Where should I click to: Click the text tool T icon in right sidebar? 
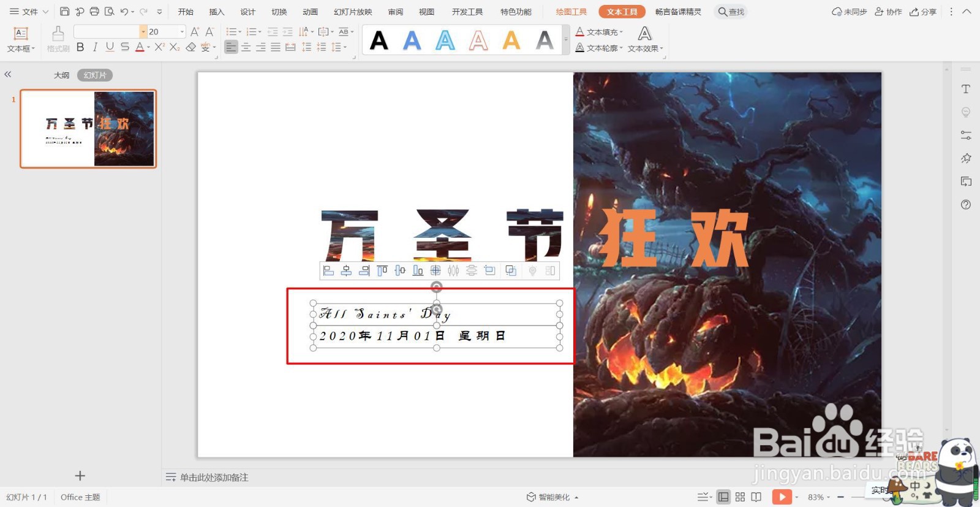(x=966, y=89)
